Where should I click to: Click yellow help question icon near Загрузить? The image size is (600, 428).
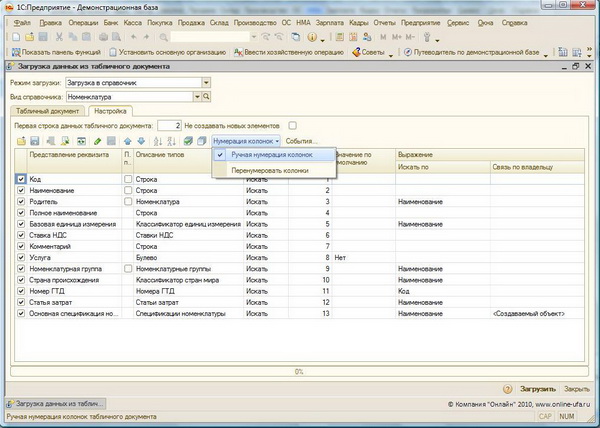point(507,389)
